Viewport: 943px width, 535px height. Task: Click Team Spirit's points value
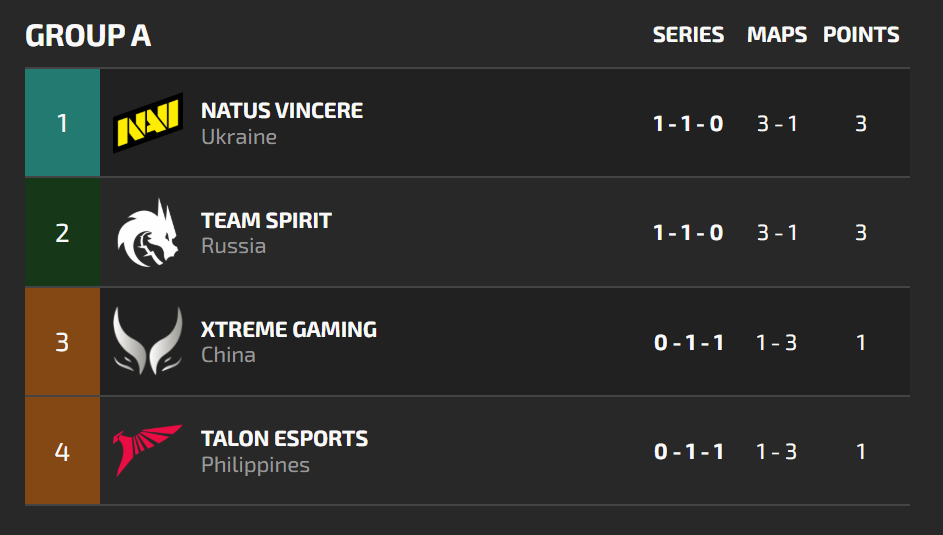(x=861, y=233)
